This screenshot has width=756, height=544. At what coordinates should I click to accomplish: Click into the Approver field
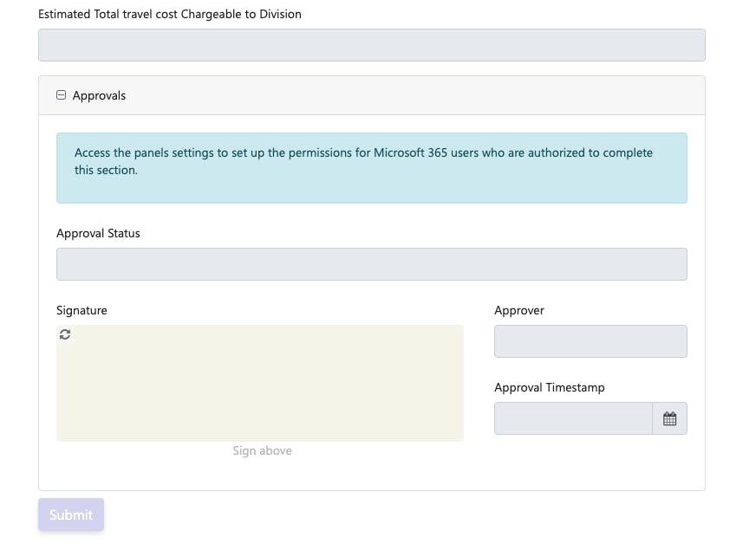point(590,341)
